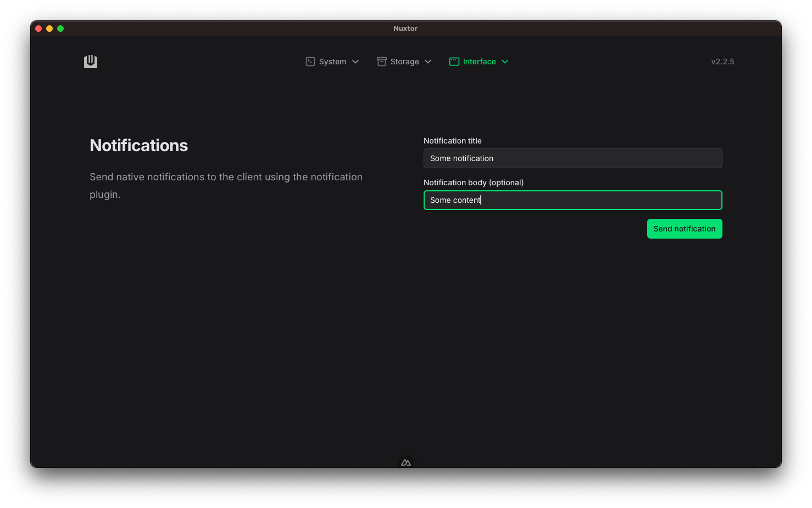
Task: Open Nuxt DevTools icon at window bottom
Action: (406, 462)
